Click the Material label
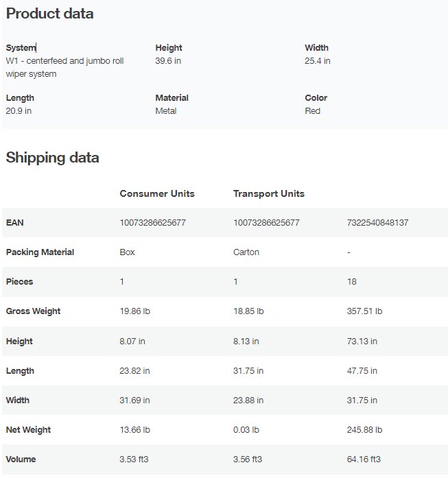The width and height of the screenshot is (448, 478). 172,98
